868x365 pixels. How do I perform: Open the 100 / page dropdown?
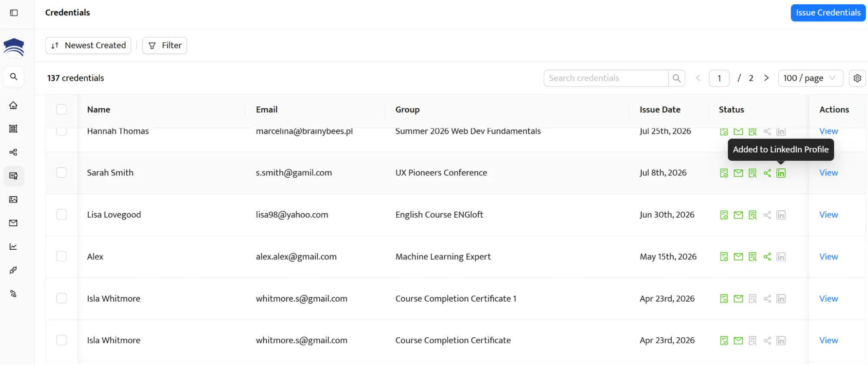810,78
